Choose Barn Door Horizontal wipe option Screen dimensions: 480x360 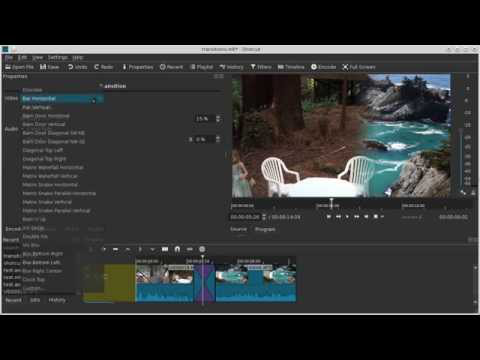coord(46,116)
